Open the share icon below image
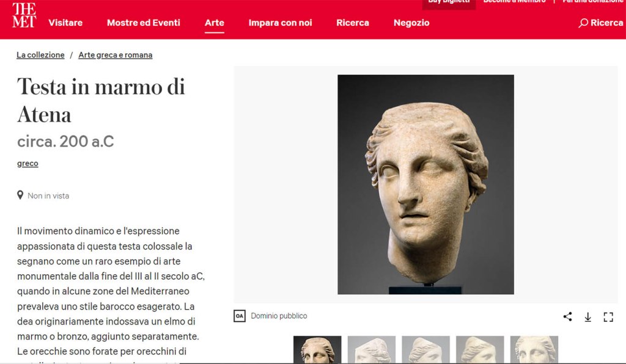626x364 pixels. (567, 316)
